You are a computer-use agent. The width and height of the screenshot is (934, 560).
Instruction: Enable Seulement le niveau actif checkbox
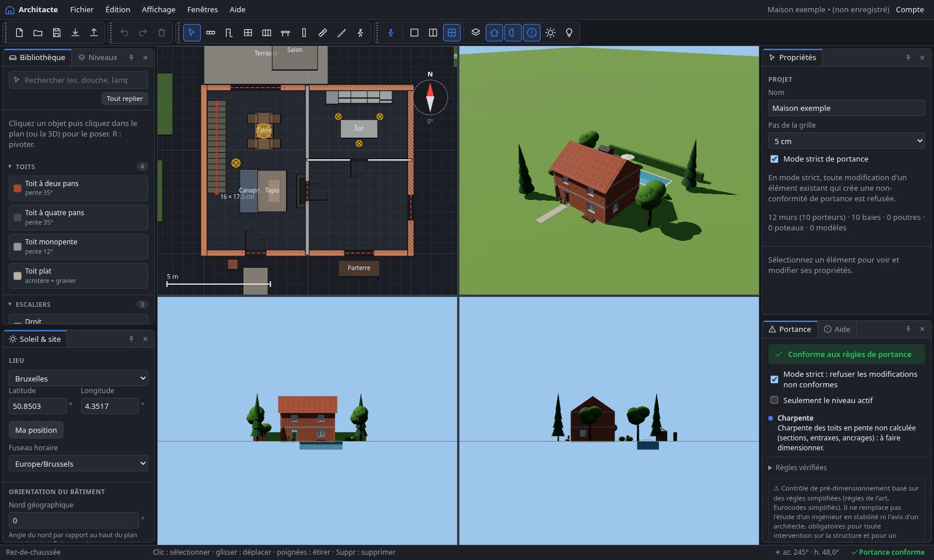pyautogui.click(x=774, y=400)
